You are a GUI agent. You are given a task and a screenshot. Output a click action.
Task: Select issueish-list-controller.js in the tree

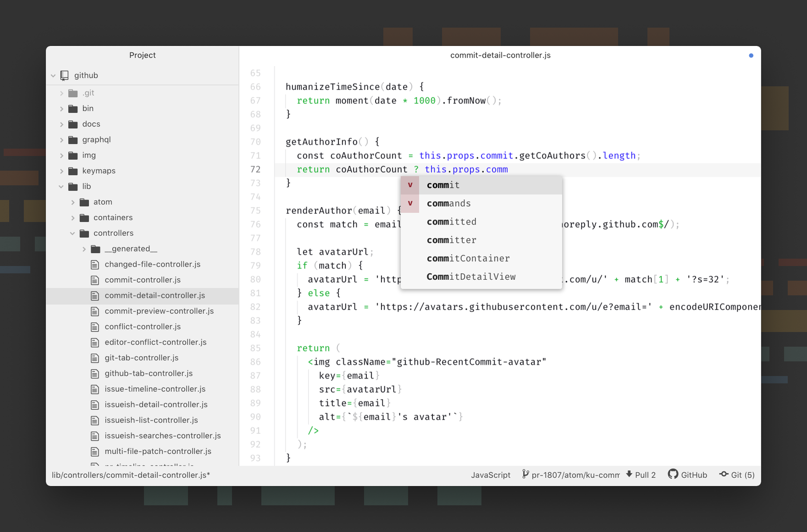click(151, 420)
